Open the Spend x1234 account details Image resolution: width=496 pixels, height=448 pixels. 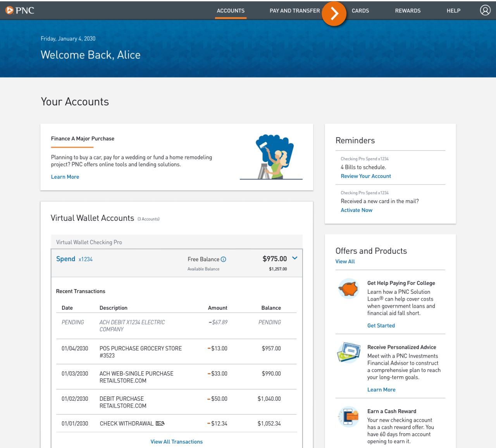point(74,258)
